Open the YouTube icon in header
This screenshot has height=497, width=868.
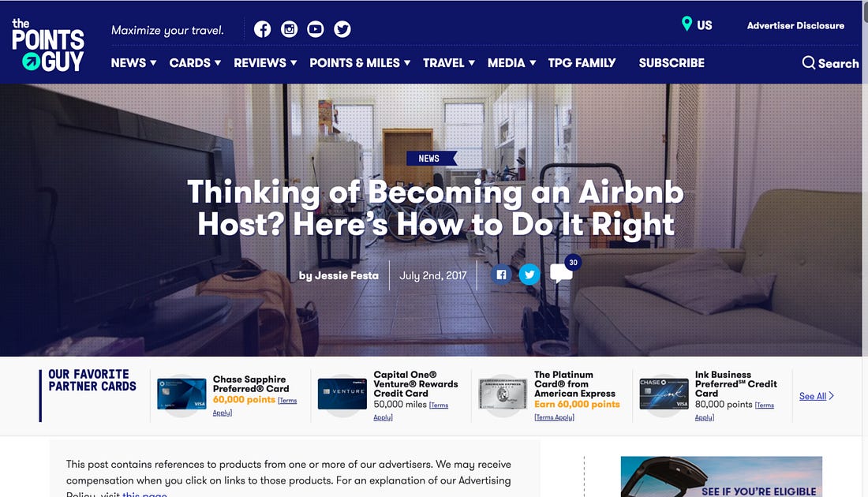click(x=316, y=28)
